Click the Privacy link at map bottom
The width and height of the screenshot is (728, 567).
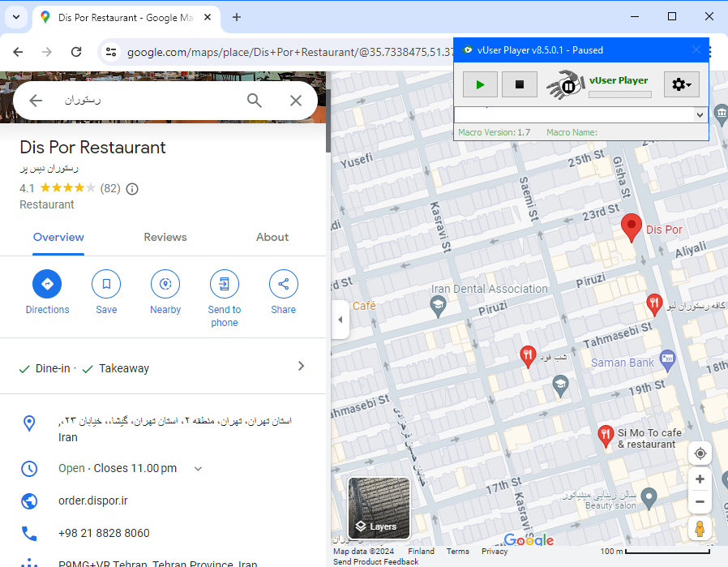click(495, 552)
